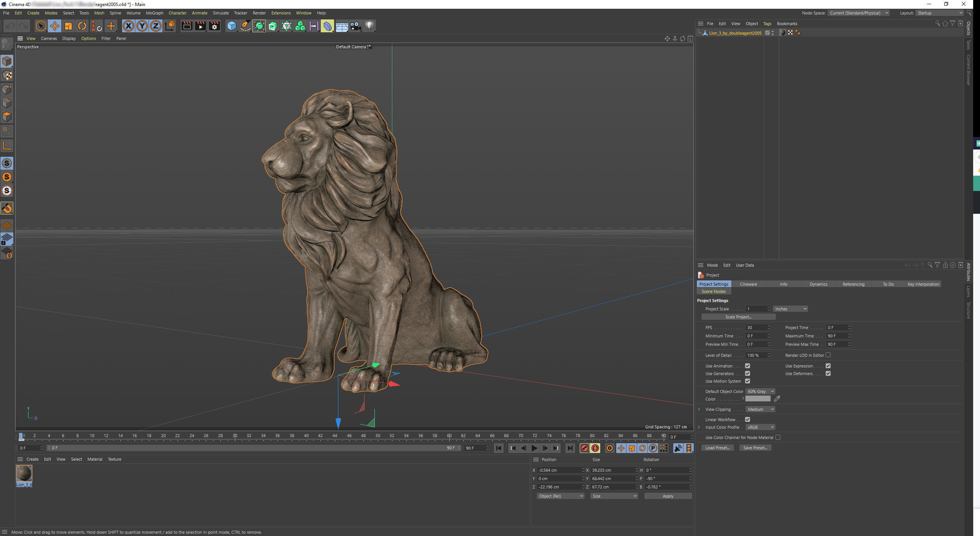Viewport: 980px width, 536px height.
Task: Toggle Use Deformers checkbox
Action: click(828, 374)
